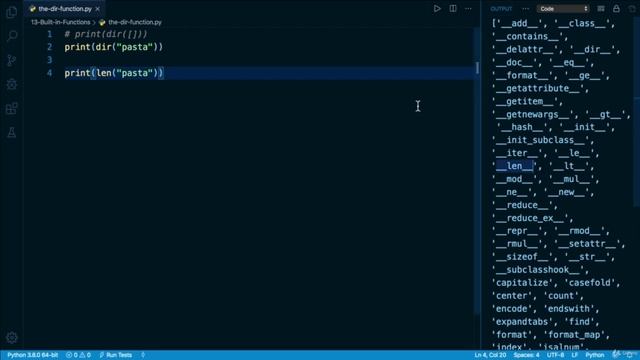This screenshot has width=640, height=360.
Task: Click print(len("pasta")) code on line 4
Action: pyautogui.click(x=113, y=73)
